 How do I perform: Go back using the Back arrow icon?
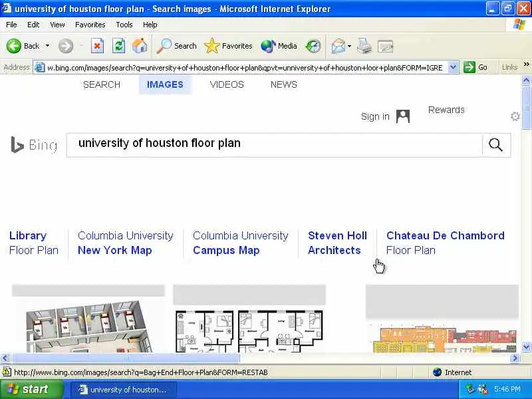pos(13,46)
